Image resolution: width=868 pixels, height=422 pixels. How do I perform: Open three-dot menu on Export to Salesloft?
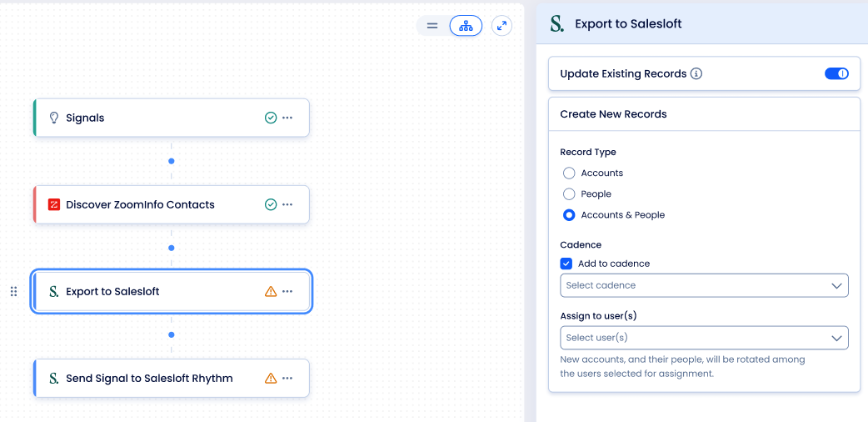[287, 291]
